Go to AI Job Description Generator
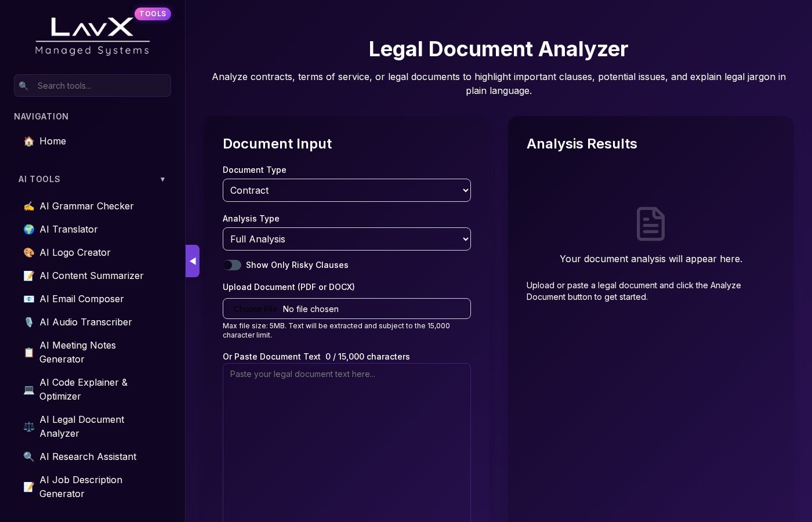The image size is (812, 522). [x=81, y=487]
